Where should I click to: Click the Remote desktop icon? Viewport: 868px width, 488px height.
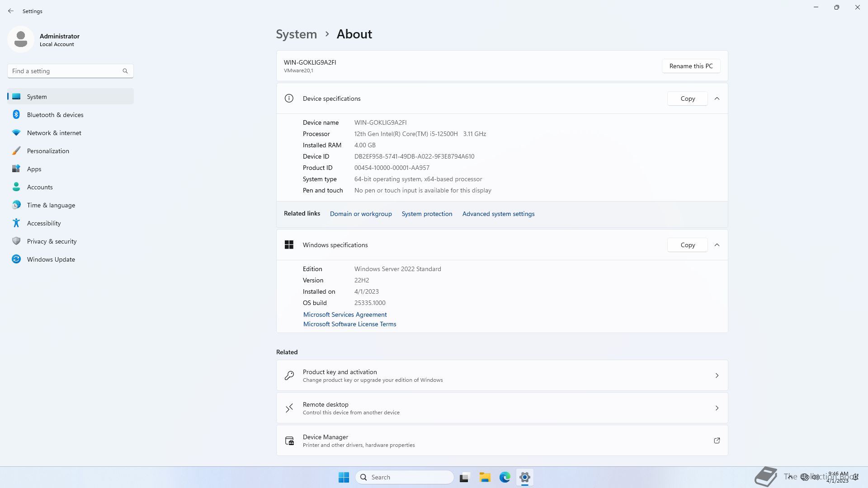tap(289, 408)
